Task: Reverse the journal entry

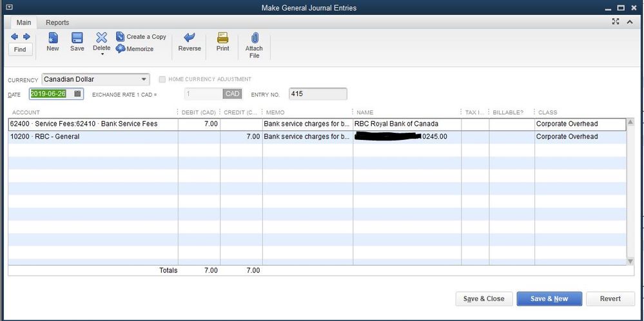Action: (190, 42)
